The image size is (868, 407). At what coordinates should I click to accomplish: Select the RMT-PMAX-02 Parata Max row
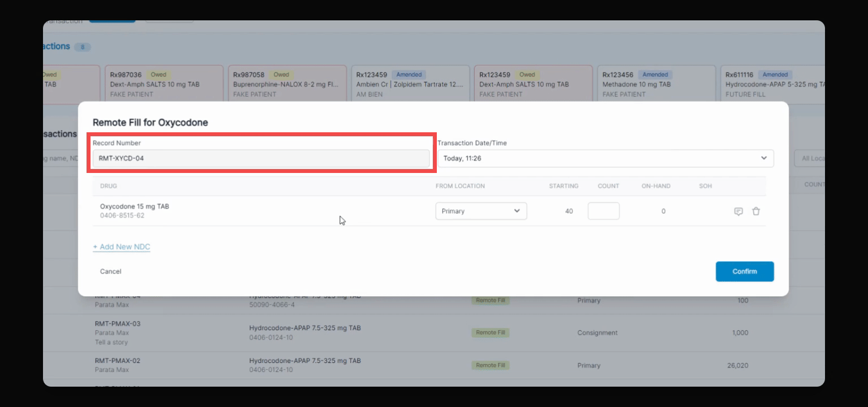(434, 365)
